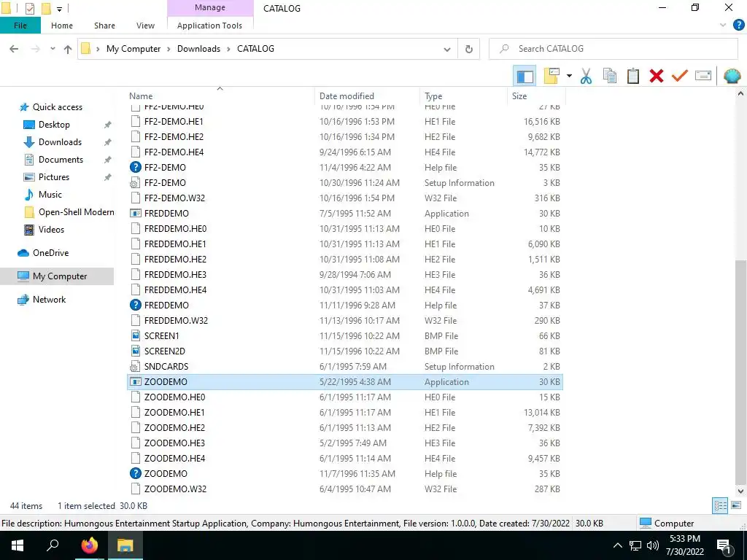Click the Email toolbar icon
The image size is (747, 560).
click(703, 76)
